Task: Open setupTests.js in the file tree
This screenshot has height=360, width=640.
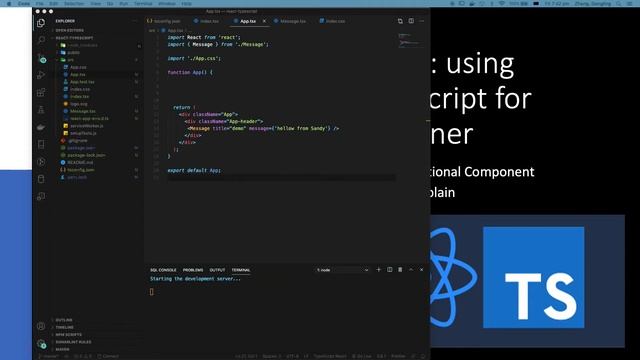Action: point(83,133)
